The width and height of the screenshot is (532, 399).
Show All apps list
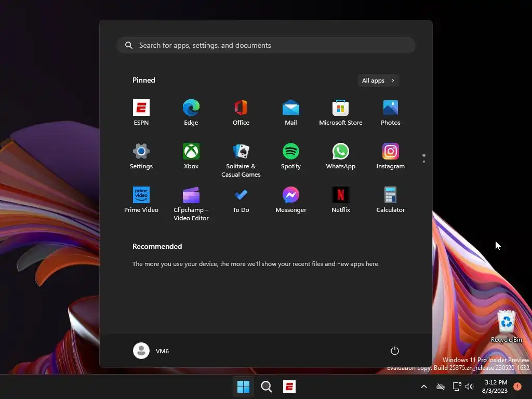click(x=378, y=81)
